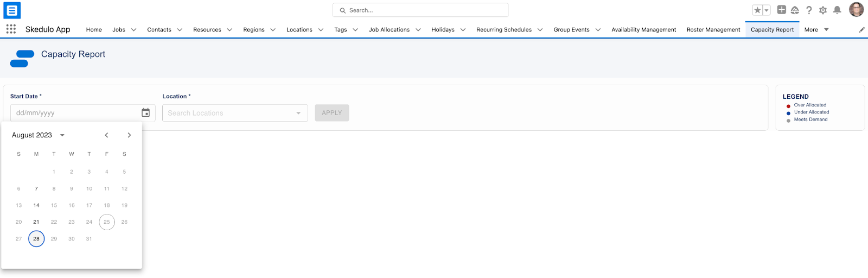
Task: Open the August 2023 month selector
Action: click(x=38, y=135)
